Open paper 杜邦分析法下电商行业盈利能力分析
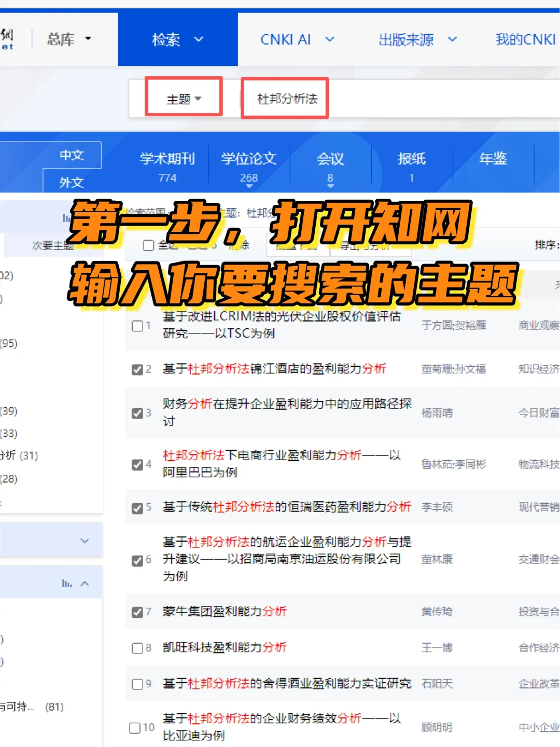Screen dimensions: 560x747 (x=282, y=464)
